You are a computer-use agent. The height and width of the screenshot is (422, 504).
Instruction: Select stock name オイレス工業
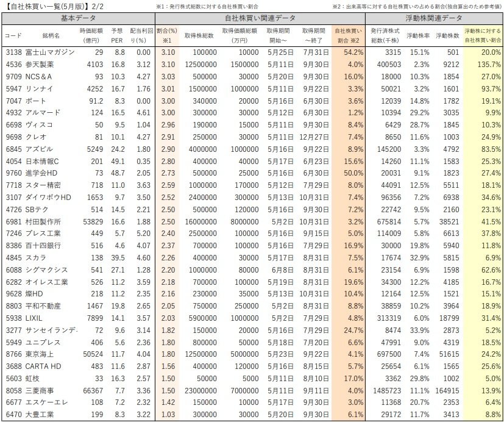(x=46, y=282)
